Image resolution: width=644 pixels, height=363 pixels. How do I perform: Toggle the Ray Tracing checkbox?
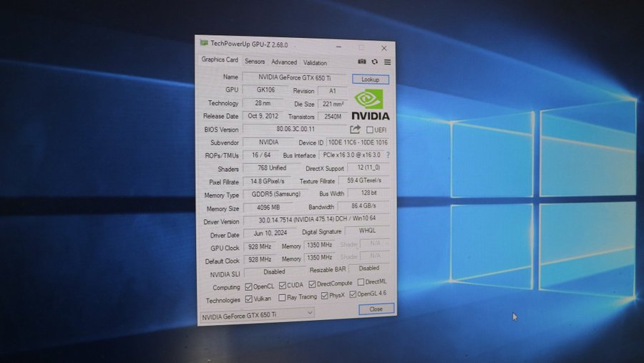click(282, 297)
